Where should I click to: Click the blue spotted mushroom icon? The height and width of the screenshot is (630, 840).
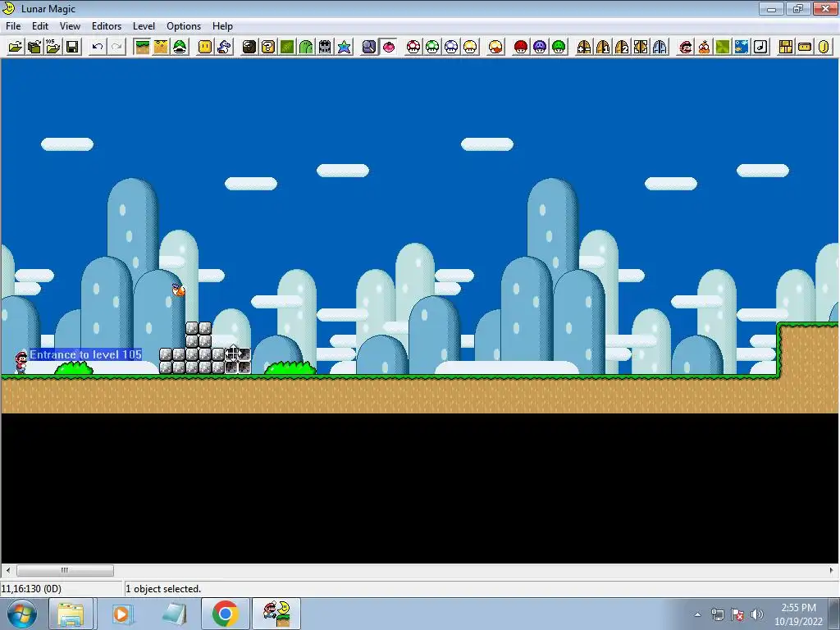point(452,47)
